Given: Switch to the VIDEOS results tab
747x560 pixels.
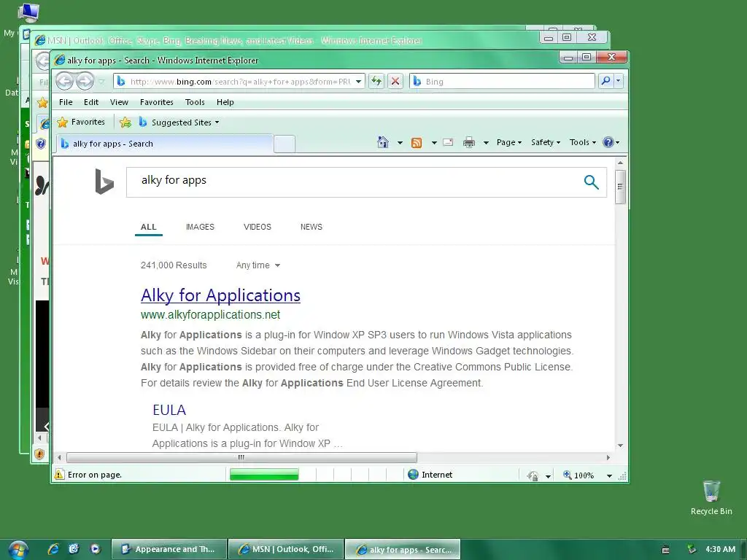Looking at the screenshot, I should pos(258,227).
